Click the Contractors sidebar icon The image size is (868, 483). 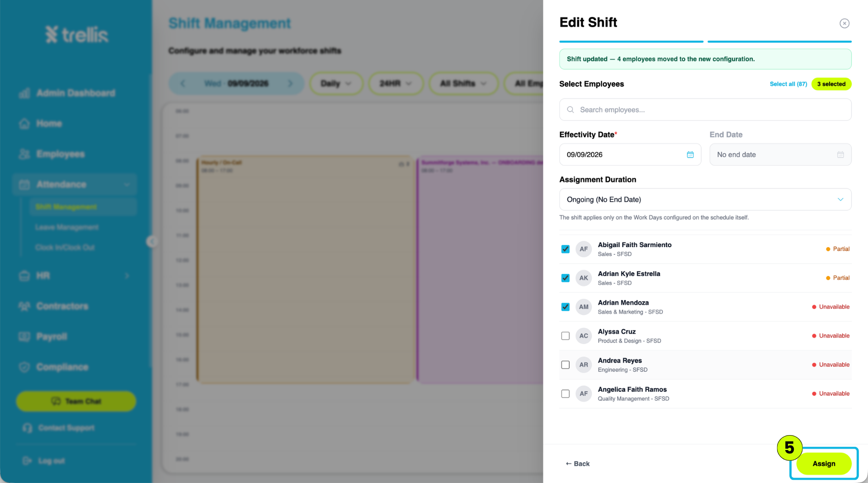click(24, 306)
